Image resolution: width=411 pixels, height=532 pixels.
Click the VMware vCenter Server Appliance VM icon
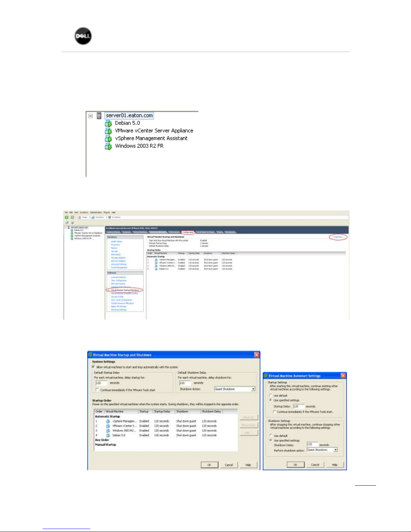[108, 131]
